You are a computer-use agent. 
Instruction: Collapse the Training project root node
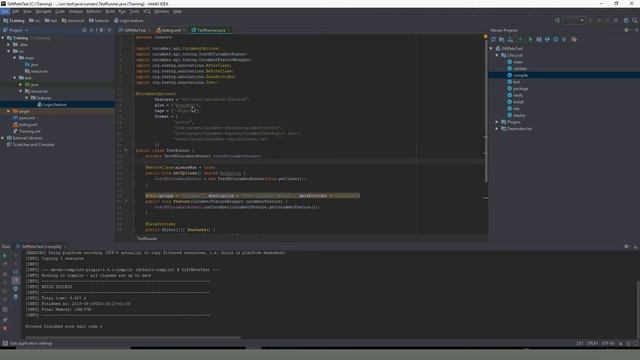point(3,38)
